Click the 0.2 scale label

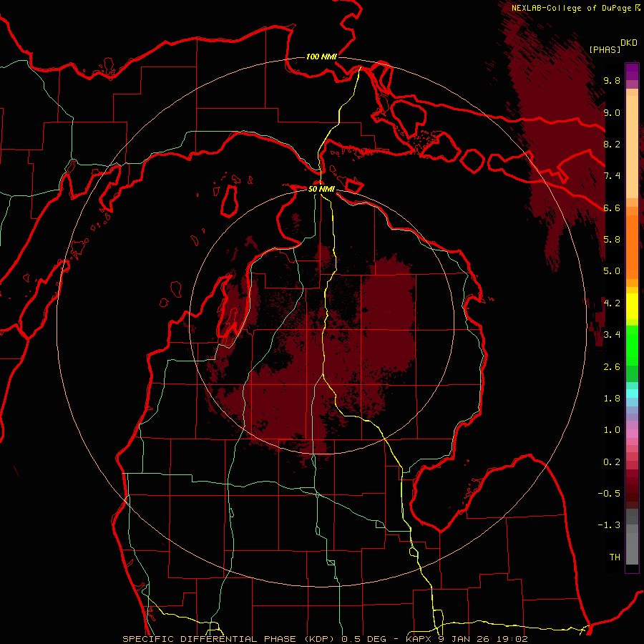coord(612,462)
